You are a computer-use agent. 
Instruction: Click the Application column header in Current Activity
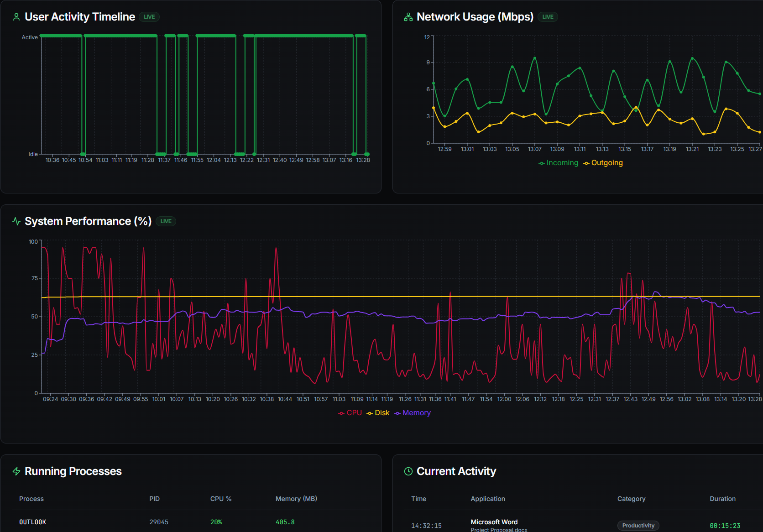[488, 499]
